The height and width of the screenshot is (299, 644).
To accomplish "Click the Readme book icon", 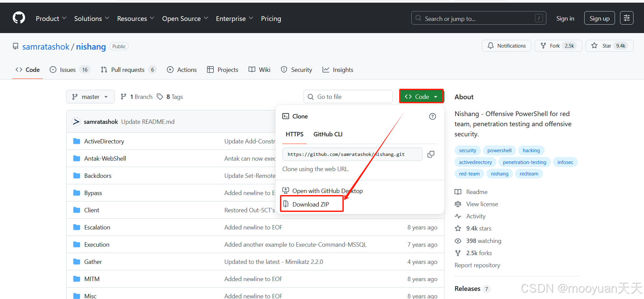I will coord(458,192).
